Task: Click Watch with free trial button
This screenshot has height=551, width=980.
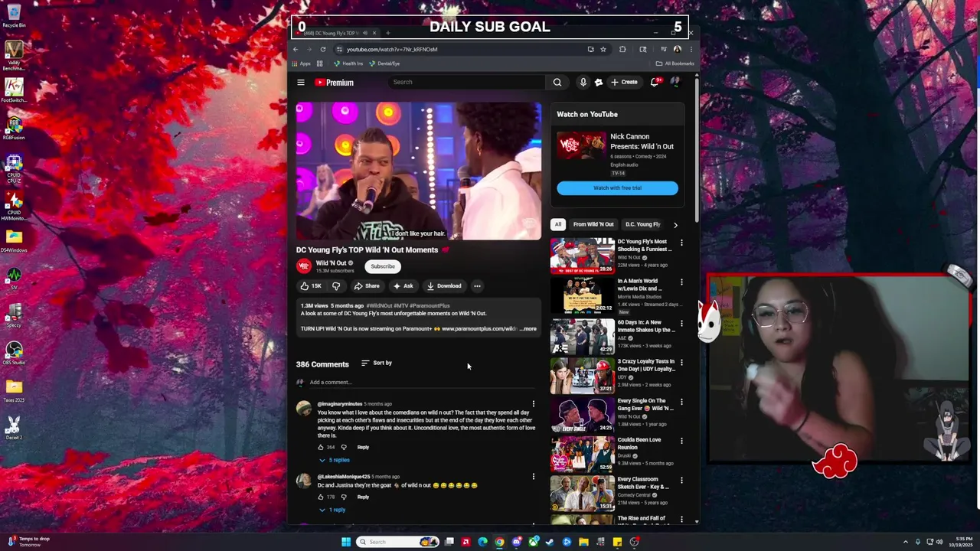Action: pos(617,188)
